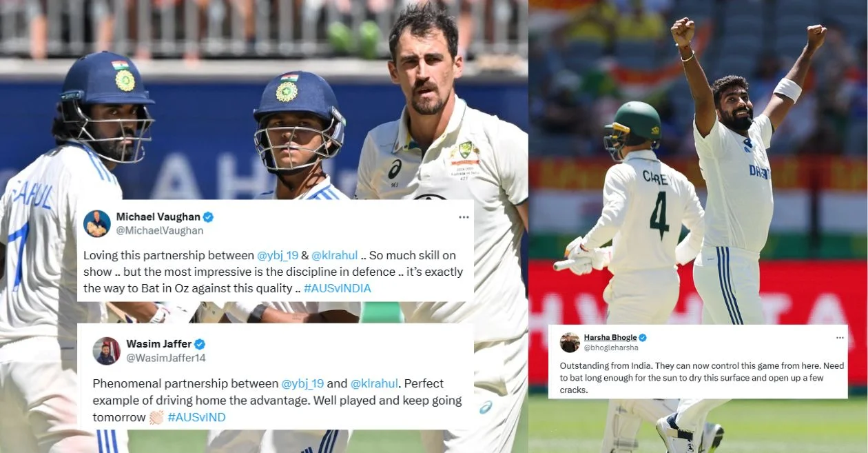Viewport: 868px width, 453px height.
Task: Open the @WasimJaffer14 handle
Action: coord(166,358)
